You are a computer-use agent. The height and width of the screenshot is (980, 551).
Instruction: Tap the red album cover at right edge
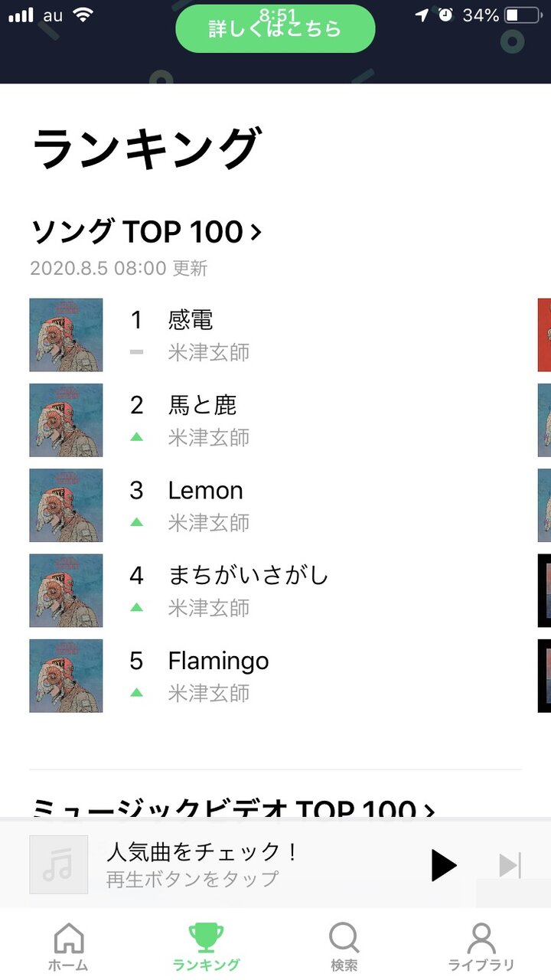(544, 335)
